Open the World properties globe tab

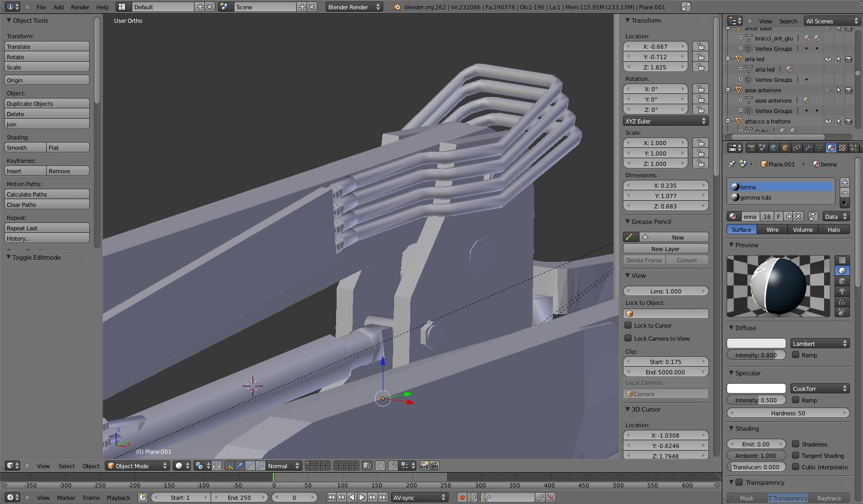pos(774,148)
